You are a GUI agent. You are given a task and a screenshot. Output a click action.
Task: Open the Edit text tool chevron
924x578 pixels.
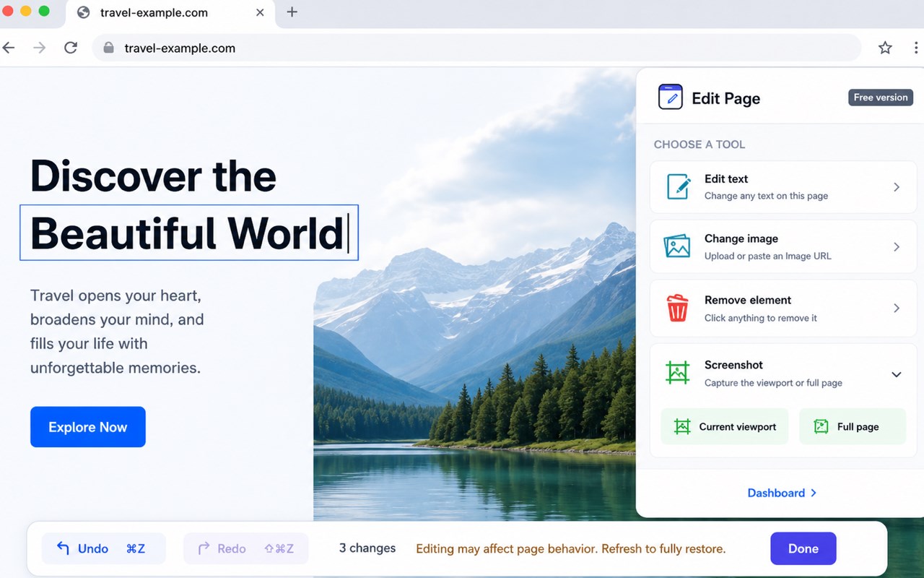pos(897,187)
